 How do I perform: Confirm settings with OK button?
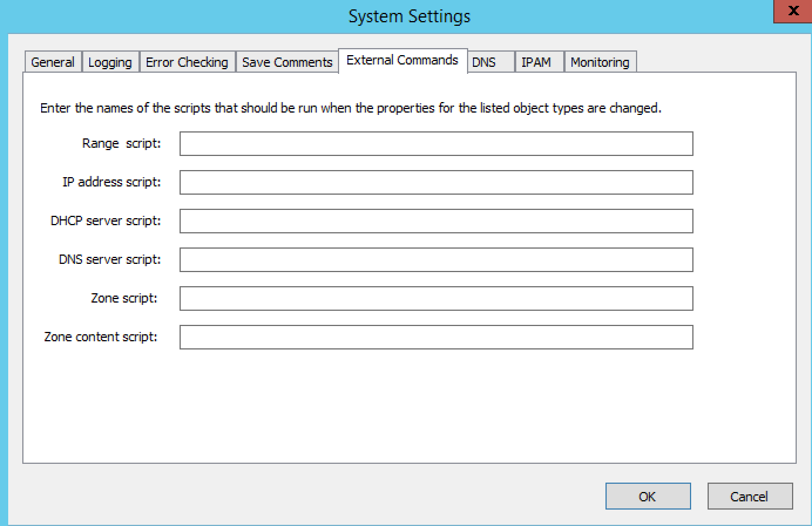[648, 497]
